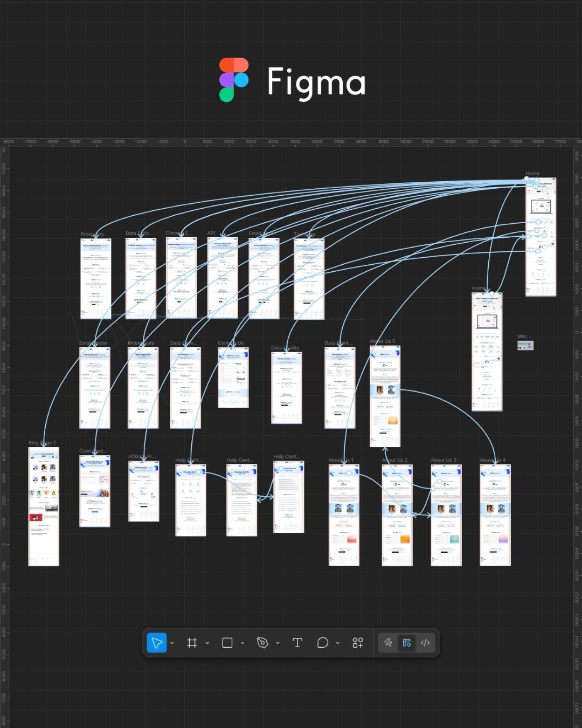Image resolution: width=582 pixels, height=728 pixels.
Task: Click the "Chrome E..." frame label
Action: 178,233
